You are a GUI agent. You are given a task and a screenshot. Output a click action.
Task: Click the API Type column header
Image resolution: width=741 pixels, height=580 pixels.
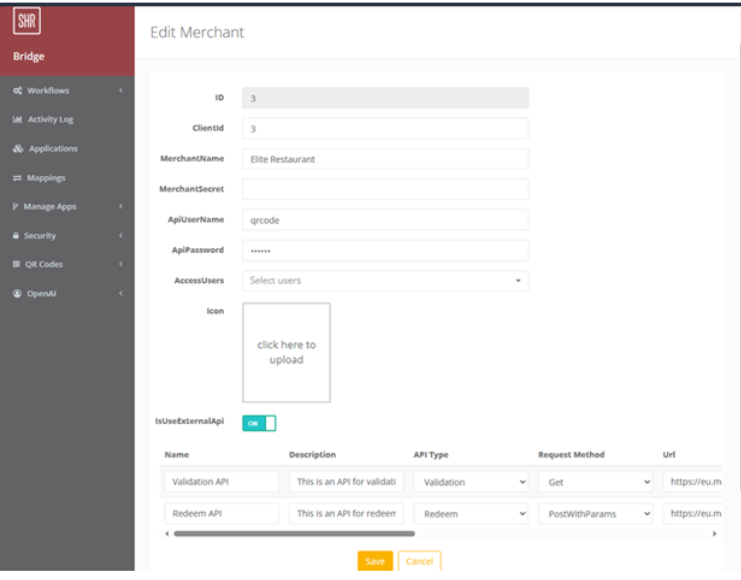click(431, 455)
